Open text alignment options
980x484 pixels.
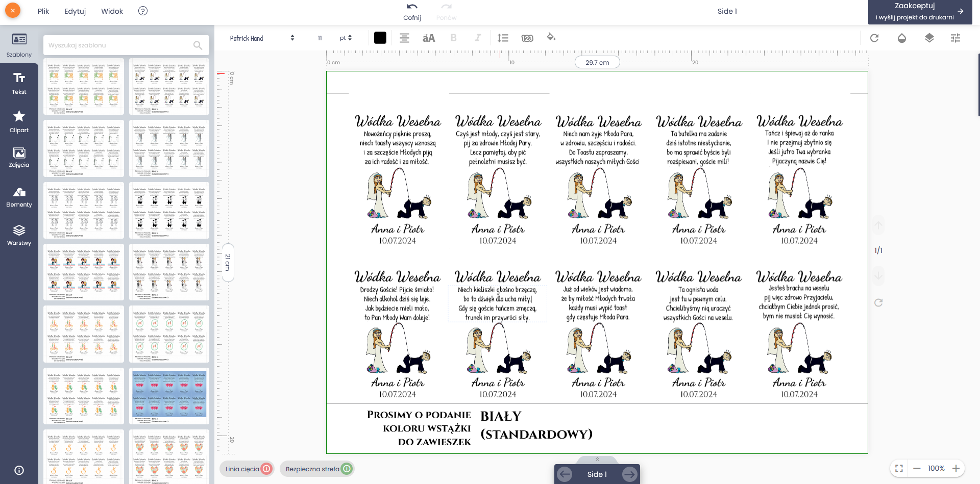404,38
